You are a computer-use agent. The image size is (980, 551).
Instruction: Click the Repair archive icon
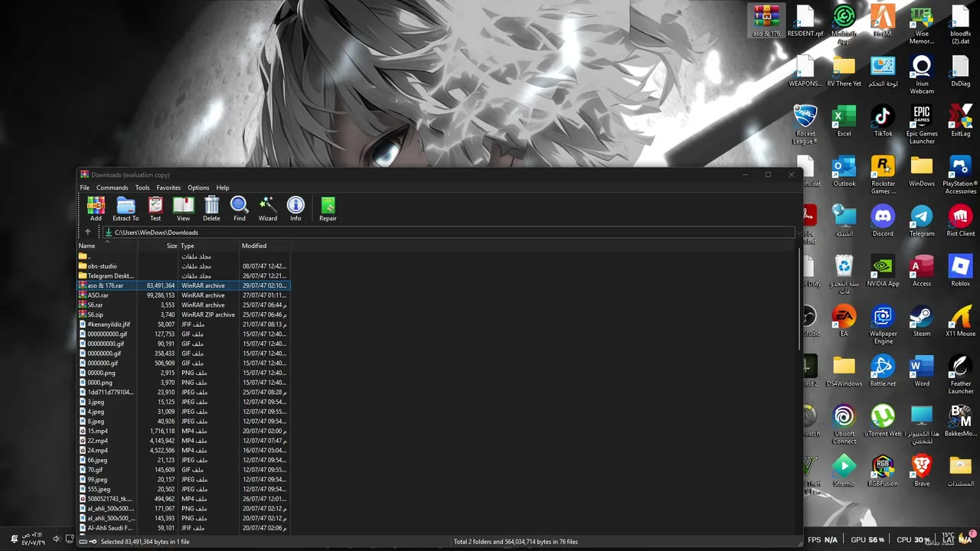(328, 209)
